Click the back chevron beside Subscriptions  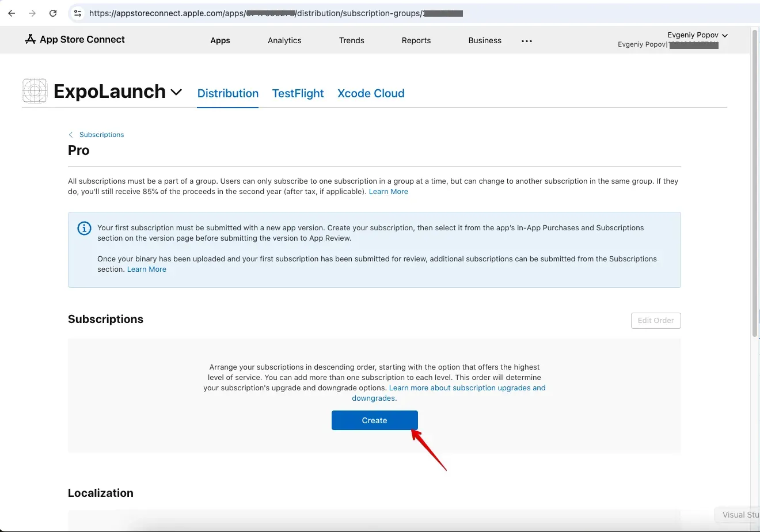[x=71, y=135]
